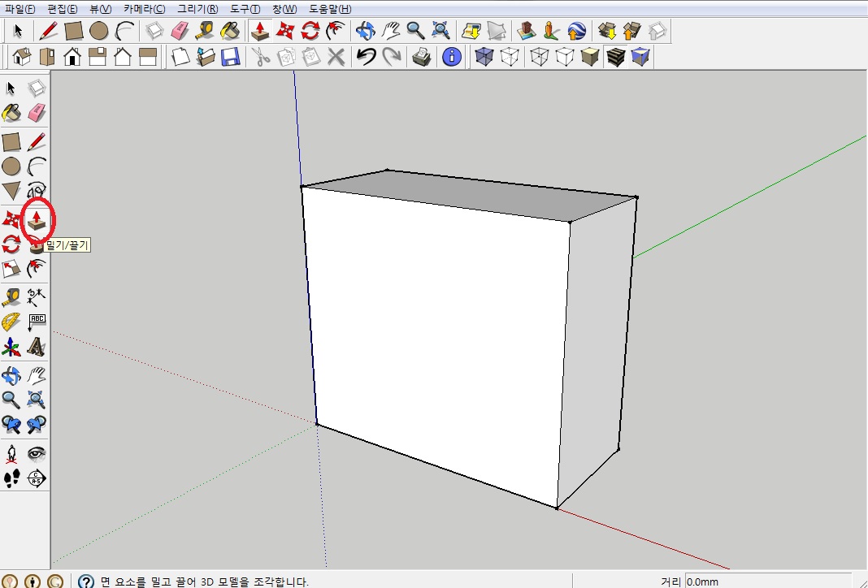
Task: Open the 도구(T) menu
Action: point(245,9)
